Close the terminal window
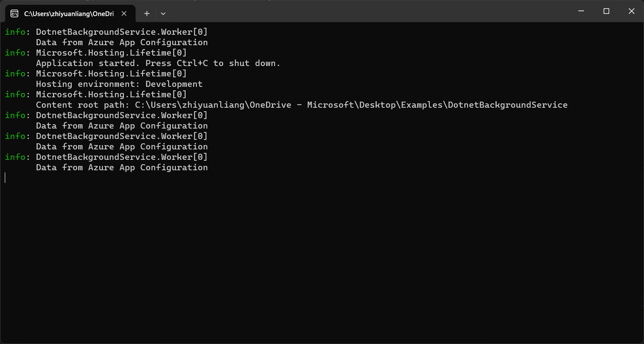This screenshot has height=344, width=644. 631,11
